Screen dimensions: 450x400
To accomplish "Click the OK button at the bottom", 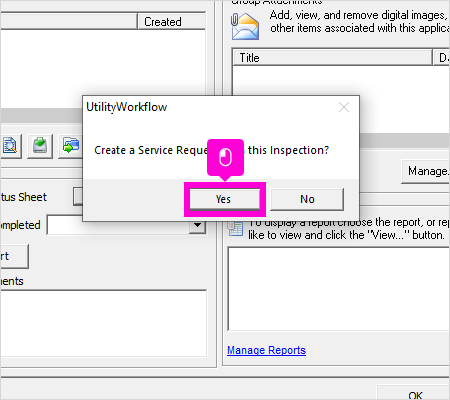I will (414, 394).
